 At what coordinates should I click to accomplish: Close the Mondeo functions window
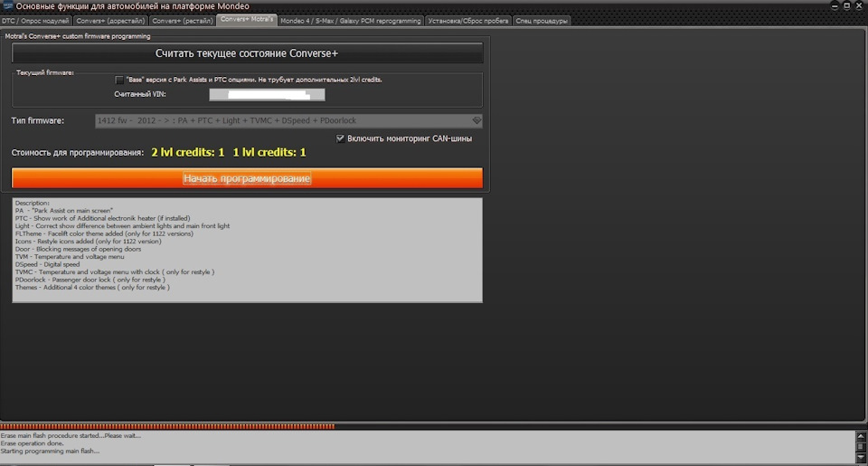click(859, 6)
